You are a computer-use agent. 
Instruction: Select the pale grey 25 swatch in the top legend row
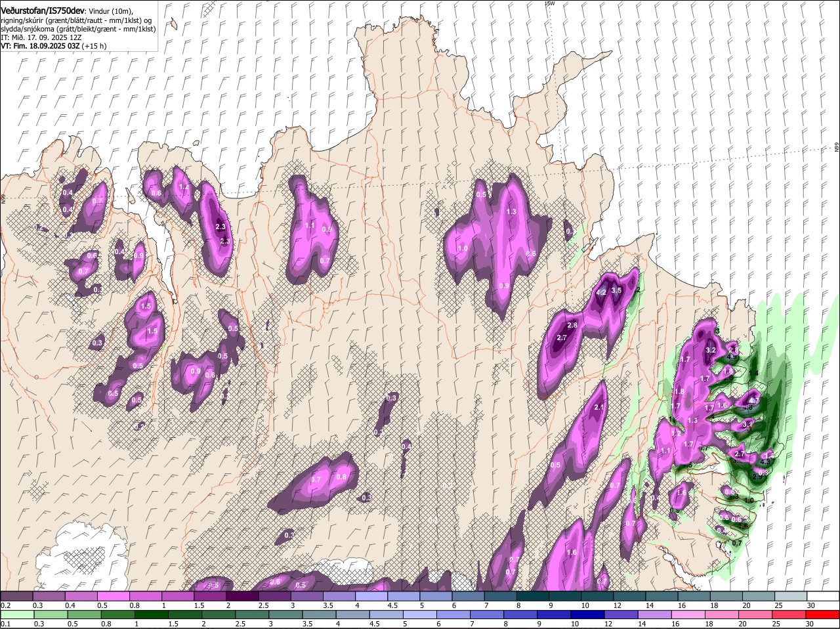791,596
